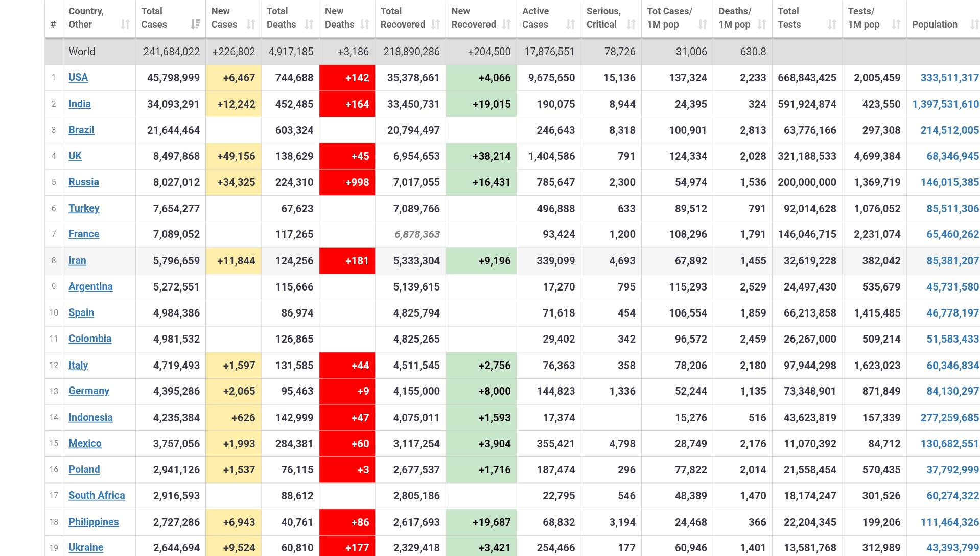The height and width of the screenshot is (556, 980).
Task: Click World total cases 241,684,022
Action: 171,52
